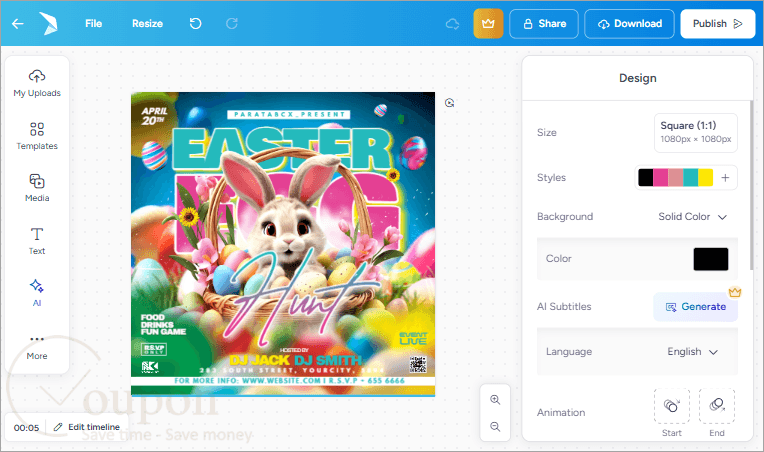Viewport: 764px width, 452px height.
Task: Click the cloud sync status icon
Action: (x=453, y=24)
